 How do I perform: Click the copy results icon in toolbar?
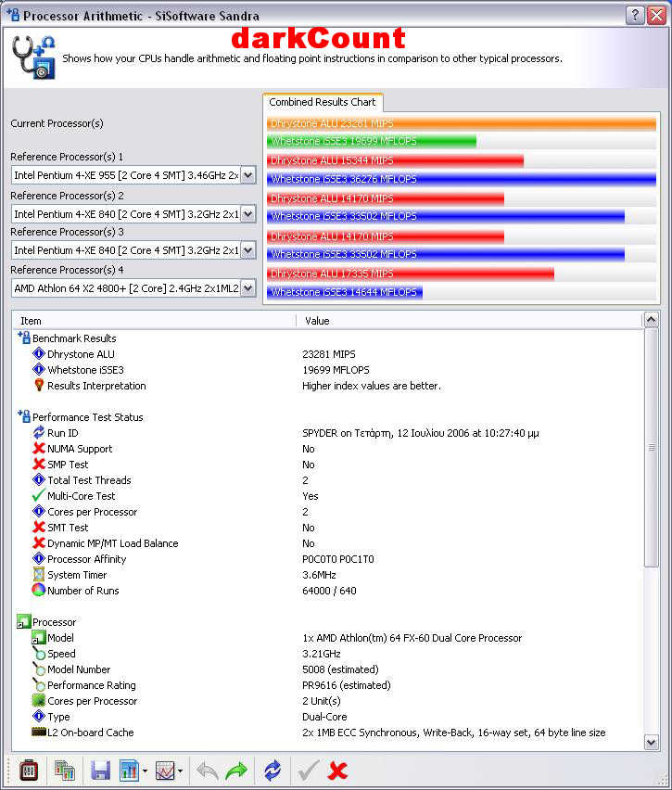[x=64, y=771]
